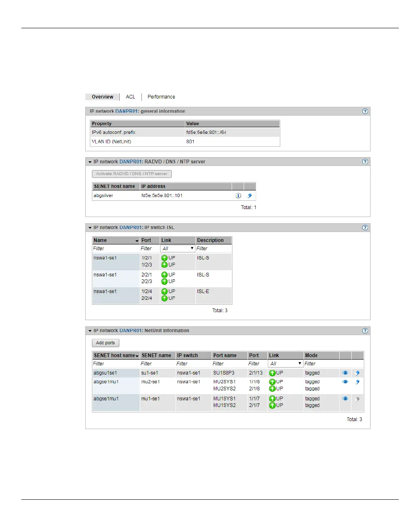Open Link filter dropdown in ISL table
This screenshot has height=523, width=420.
pyautogui.click(x=178, y=249)
